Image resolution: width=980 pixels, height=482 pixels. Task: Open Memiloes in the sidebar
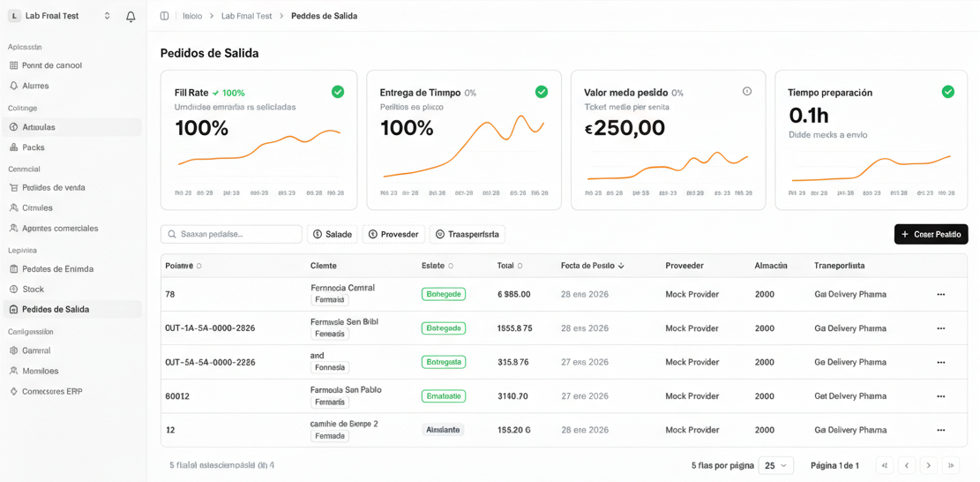pyautogui.click(x=72, y=371)
